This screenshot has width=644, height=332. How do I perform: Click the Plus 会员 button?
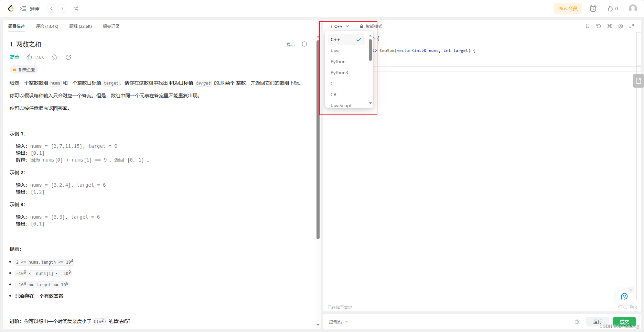point(568,9)
